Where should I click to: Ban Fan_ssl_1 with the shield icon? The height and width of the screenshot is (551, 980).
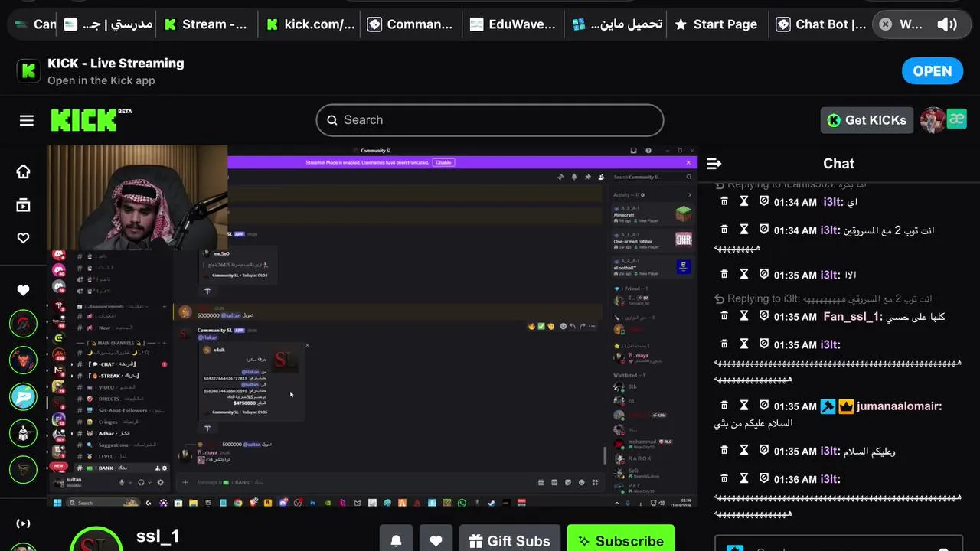tap(764, 316)
